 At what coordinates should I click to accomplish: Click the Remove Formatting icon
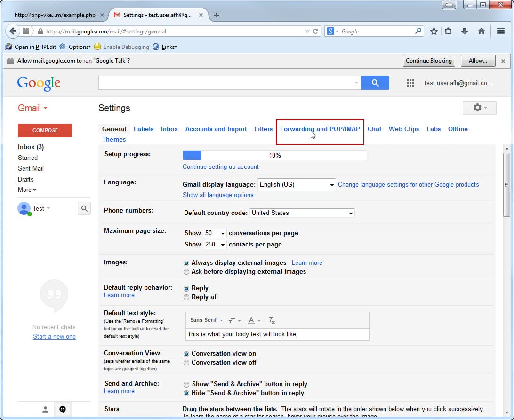coord(271,320)
